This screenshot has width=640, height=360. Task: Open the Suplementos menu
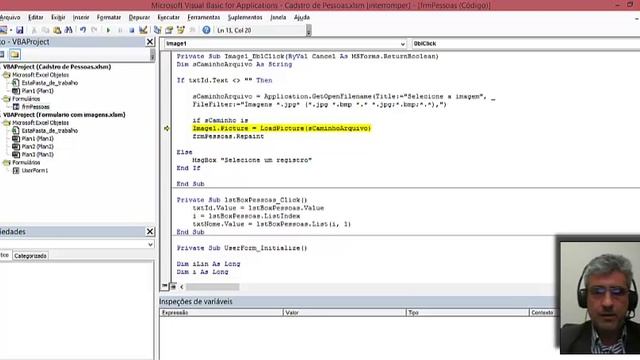[x=245, y=17]
